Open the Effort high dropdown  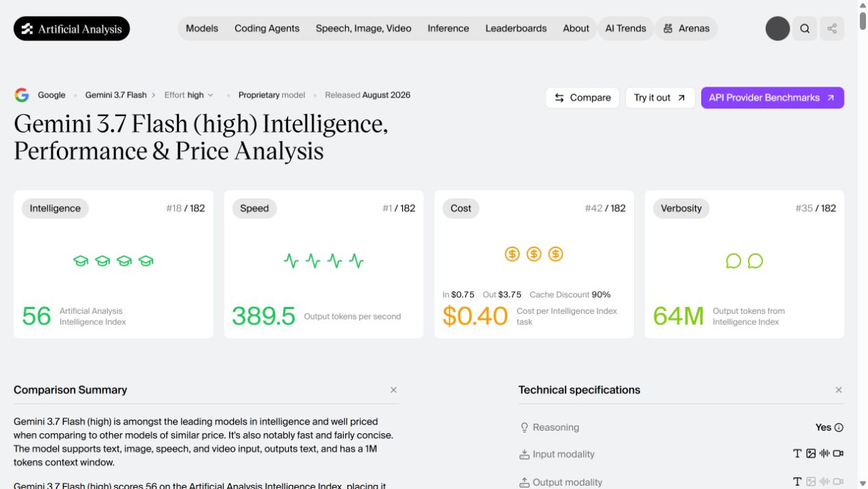pyautogui.click(x=189, y=95)
